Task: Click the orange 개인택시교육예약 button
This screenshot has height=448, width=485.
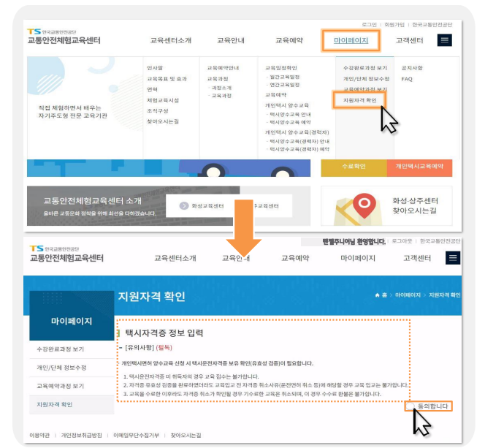Action: (x=419, y=168)
